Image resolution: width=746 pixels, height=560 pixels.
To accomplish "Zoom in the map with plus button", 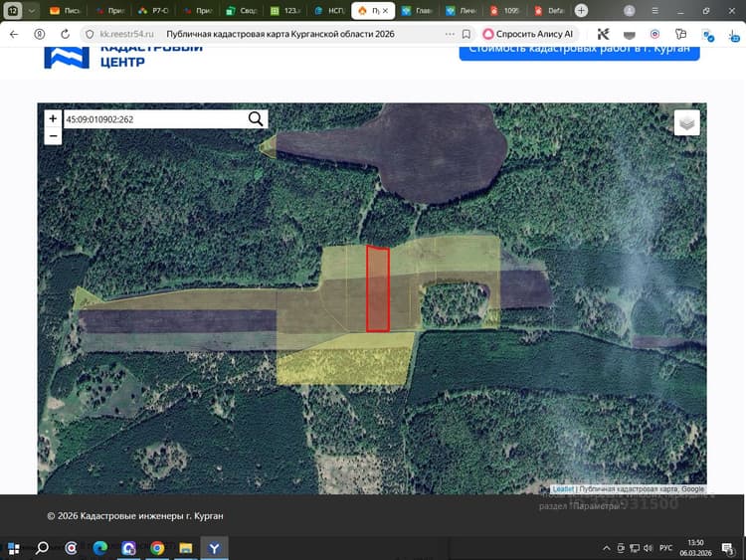I will pos(53,118).
